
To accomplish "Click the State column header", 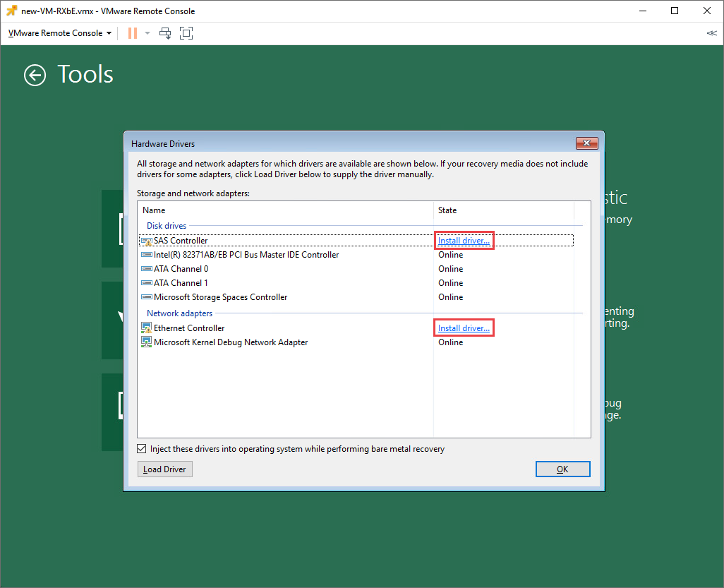I will [447, 210].
